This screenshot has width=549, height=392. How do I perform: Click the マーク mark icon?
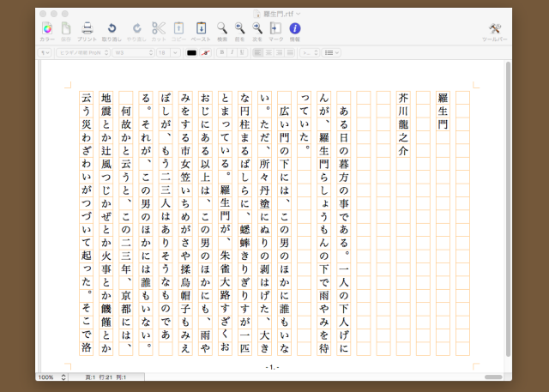275,28
